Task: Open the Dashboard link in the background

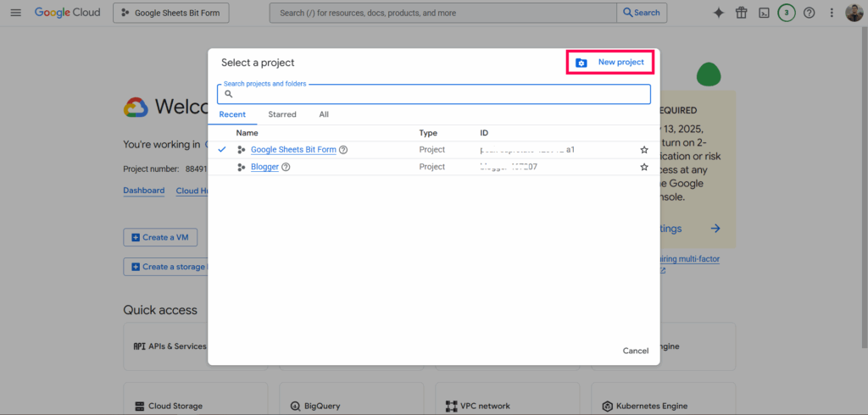Action: (144, 191)
